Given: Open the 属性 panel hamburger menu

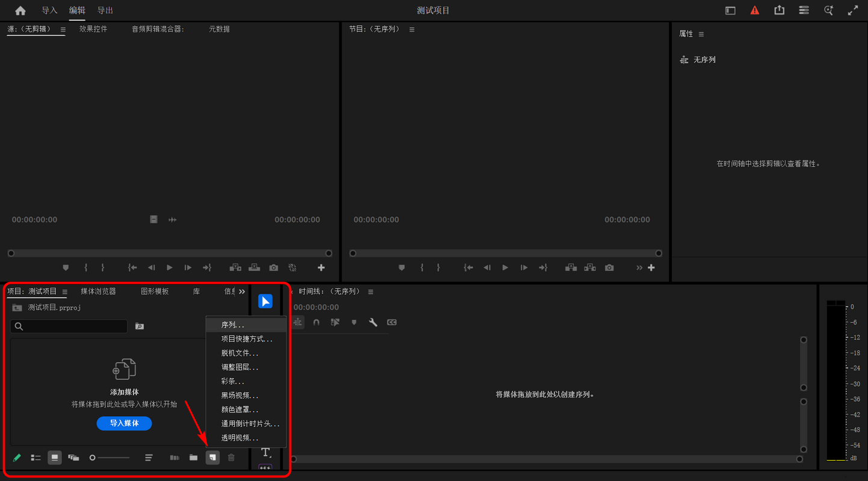Looking at the screenshot, I should click(701, 34).
